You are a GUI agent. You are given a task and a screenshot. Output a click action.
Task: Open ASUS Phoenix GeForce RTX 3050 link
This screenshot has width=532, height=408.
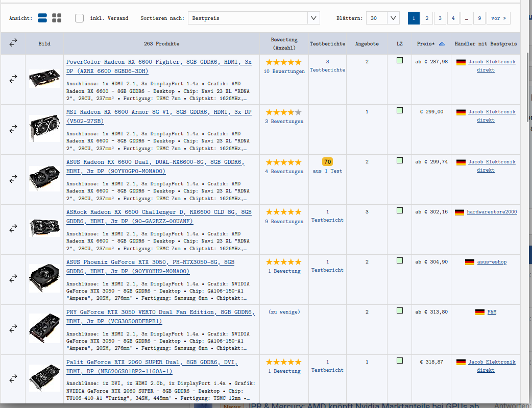pos(150,267)
